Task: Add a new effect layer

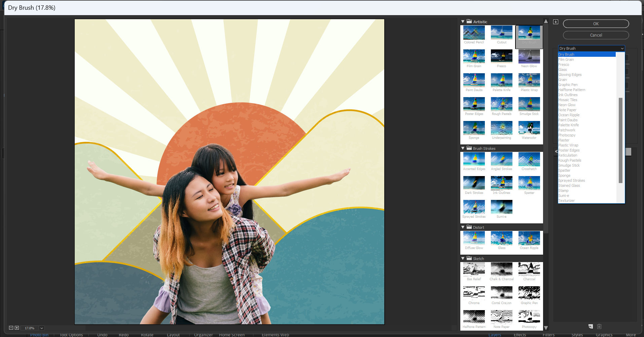Action: click(x=591, y=326)
